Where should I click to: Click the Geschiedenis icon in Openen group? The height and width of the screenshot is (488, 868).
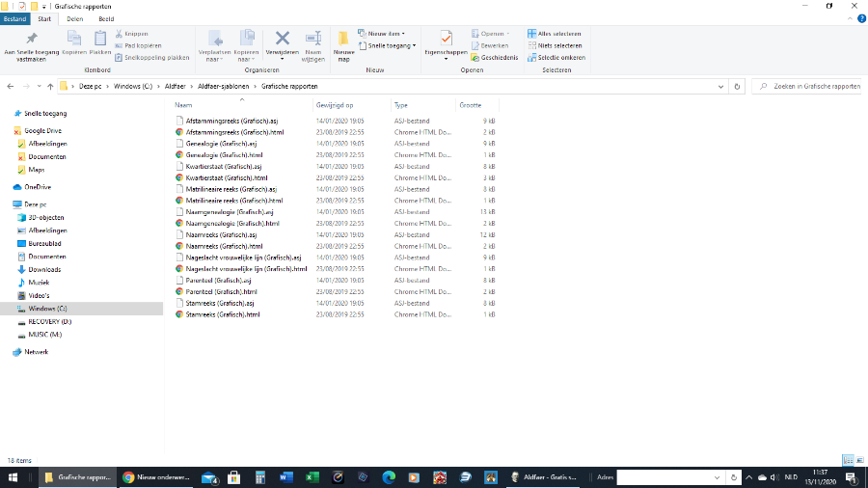click(497, 57)
